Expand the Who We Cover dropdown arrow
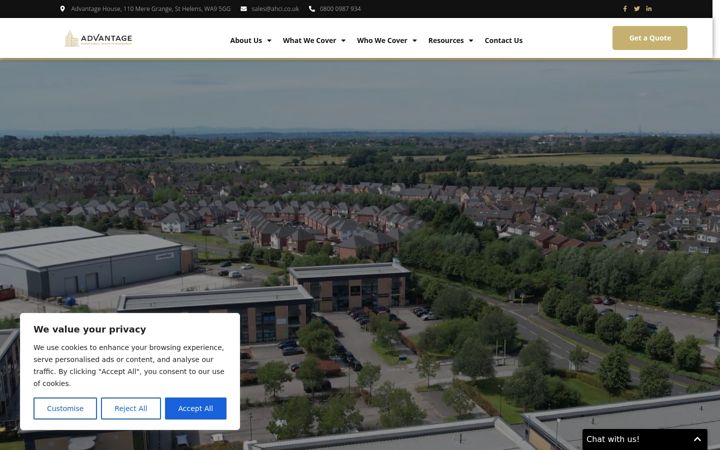Screen dimensions: 720x450 pyautogui.click(x=414, y=40)
